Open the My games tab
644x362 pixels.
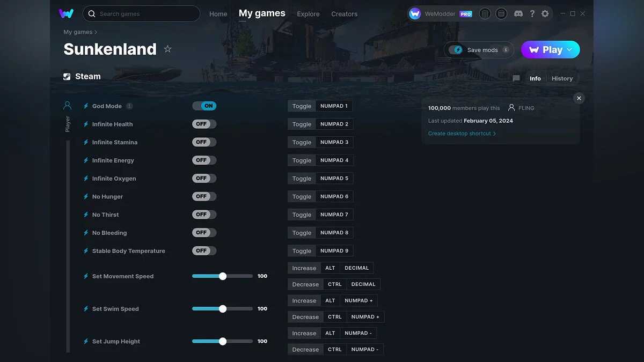coord(262,13)
